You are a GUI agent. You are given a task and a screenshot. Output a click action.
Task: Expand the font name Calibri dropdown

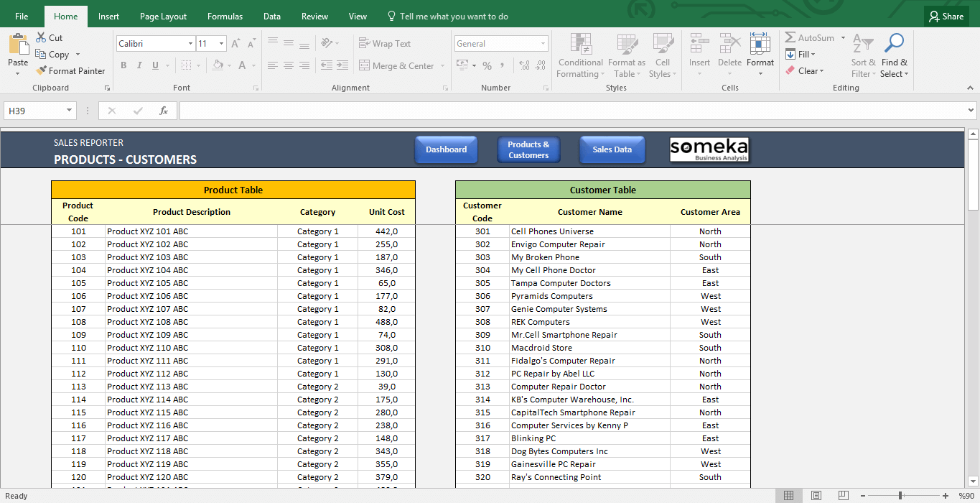coord(190,44)
